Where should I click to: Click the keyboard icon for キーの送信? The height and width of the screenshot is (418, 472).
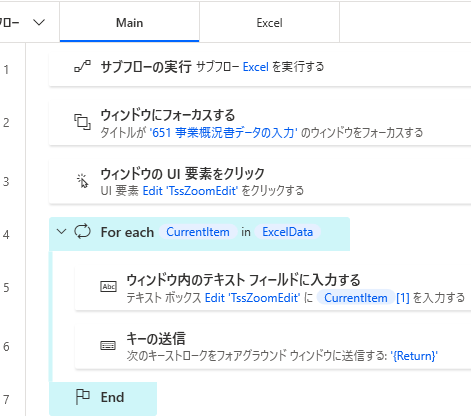click(108, 345)
